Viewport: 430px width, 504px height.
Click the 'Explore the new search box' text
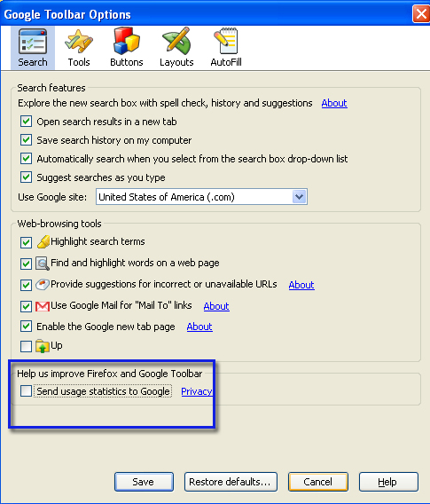point(165,103)
